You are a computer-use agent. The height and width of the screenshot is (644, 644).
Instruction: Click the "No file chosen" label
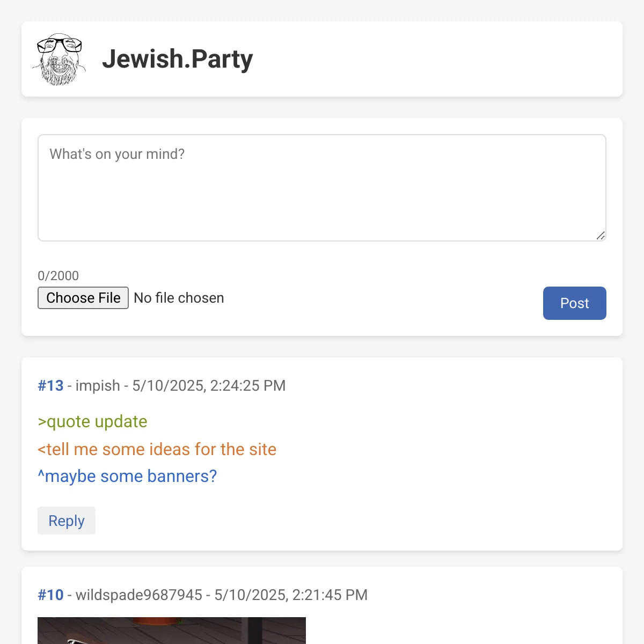point(179,298)
